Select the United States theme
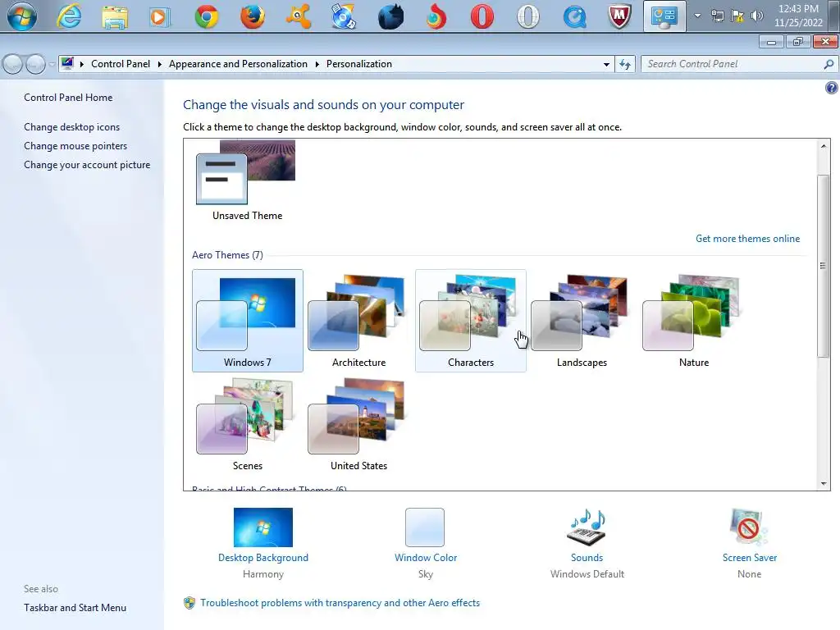Image resolution: width=840 pixels, height=630 pixels. [x=358, y=424]
